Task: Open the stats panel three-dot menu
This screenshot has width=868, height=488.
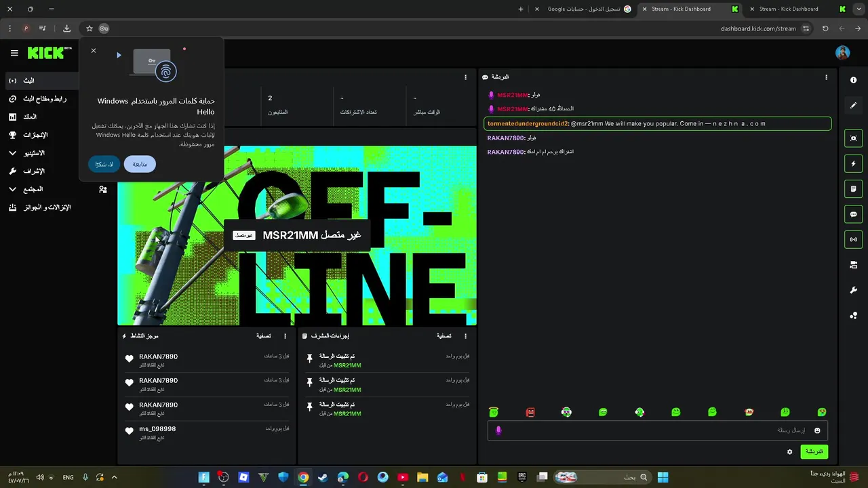Action: (465, 77)
